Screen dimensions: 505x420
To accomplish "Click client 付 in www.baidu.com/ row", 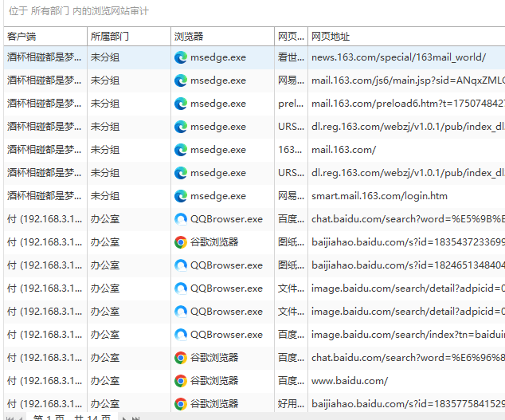I will click(45, 381).
